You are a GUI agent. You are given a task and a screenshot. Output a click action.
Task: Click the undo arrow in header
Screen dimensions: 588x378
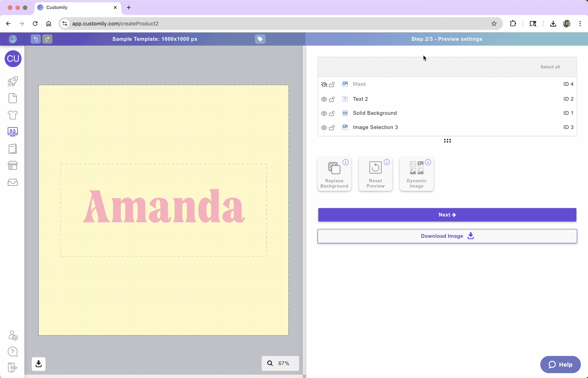[x=36, y=39]
